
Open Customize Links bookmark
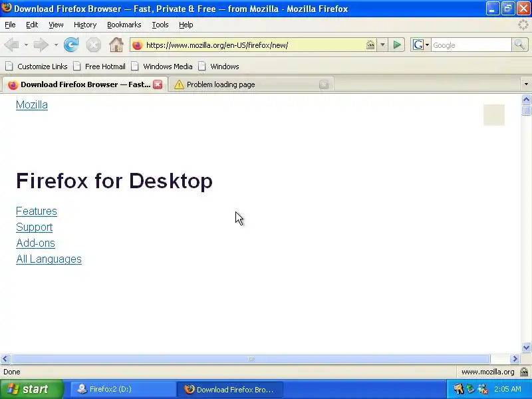click(37, 66)
